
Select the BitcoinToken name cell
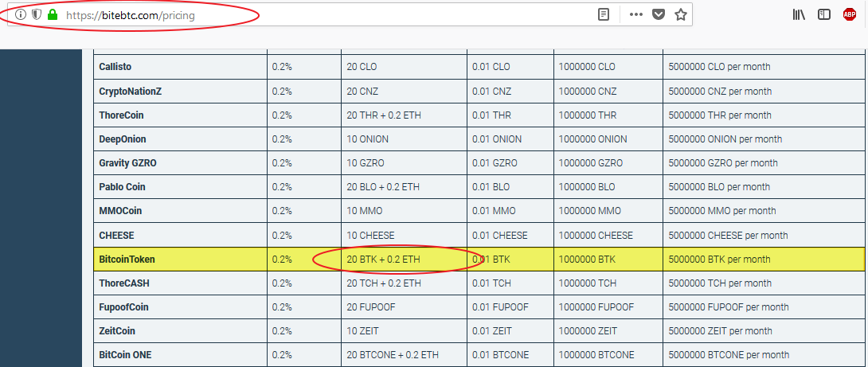point(180,259)
